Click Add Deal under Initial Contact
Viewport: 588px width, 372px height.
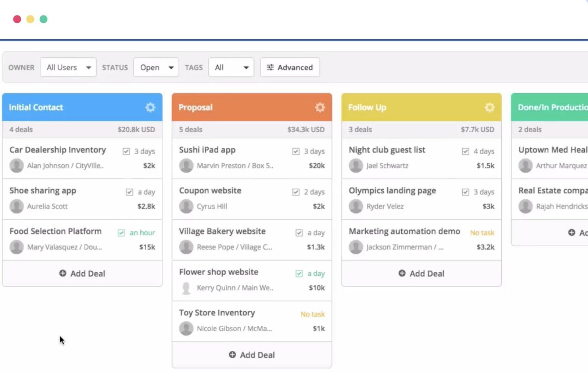[82, 273]
